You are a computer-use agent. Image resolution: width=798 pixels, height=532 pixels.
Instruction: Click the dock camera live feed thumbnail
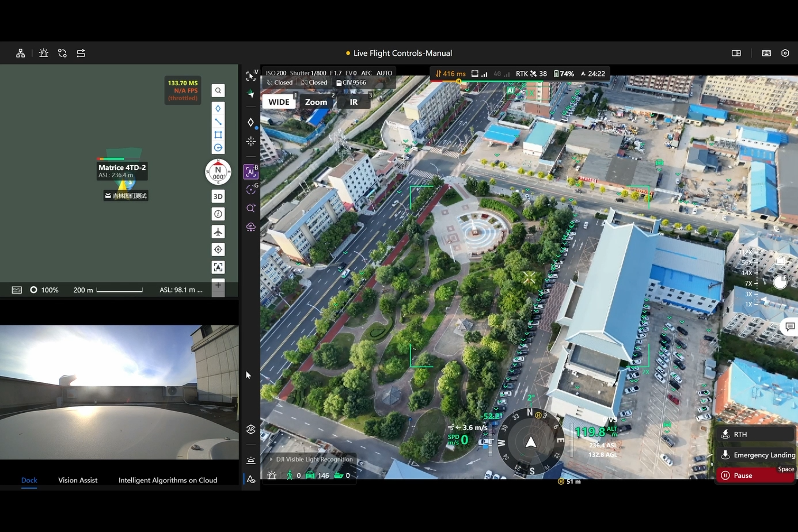tap(119, 392)
